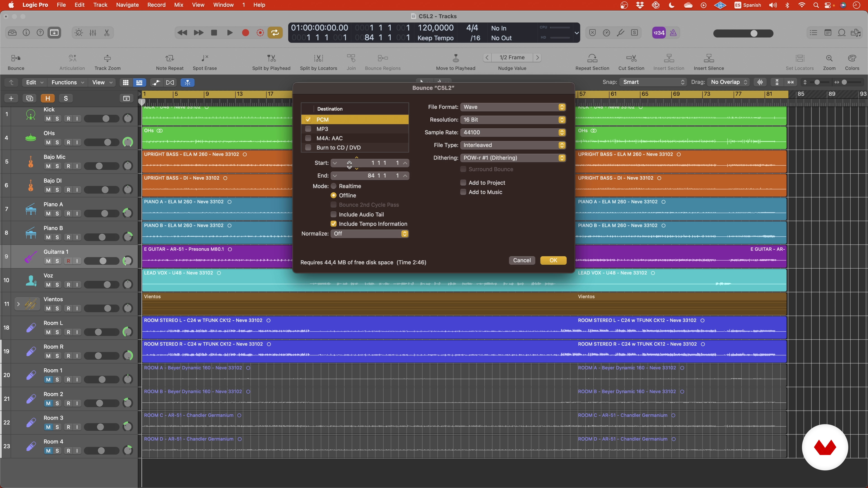Click the Hide tracks H button
The height and width of the screenshot is (488, 868).
pos(47,98)
